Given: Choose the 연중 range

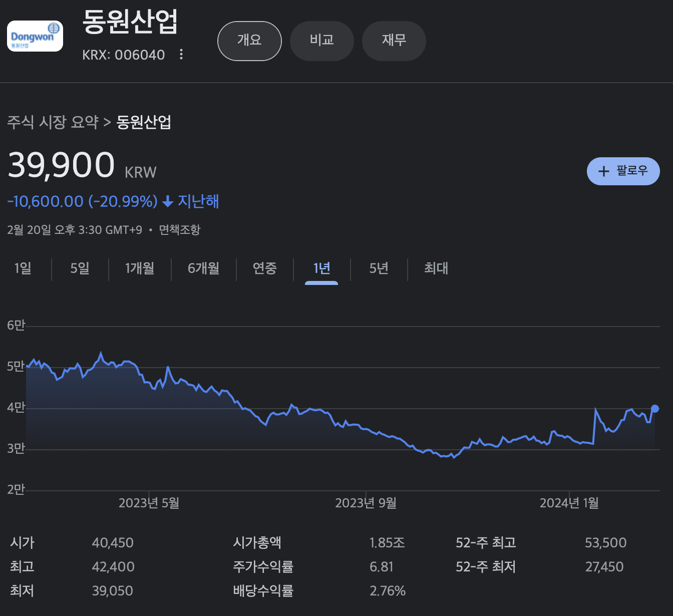Looking at the screenshot, I should (264, 268).
